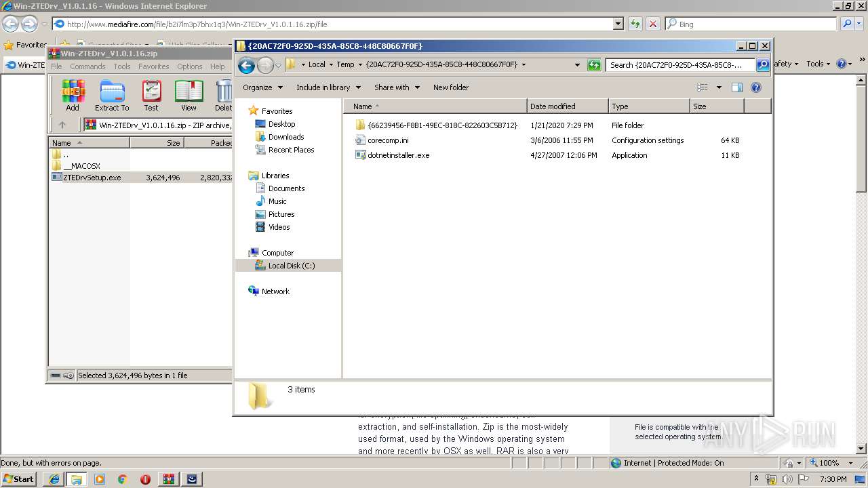Click Internet Explorer back button

(10, 24)
